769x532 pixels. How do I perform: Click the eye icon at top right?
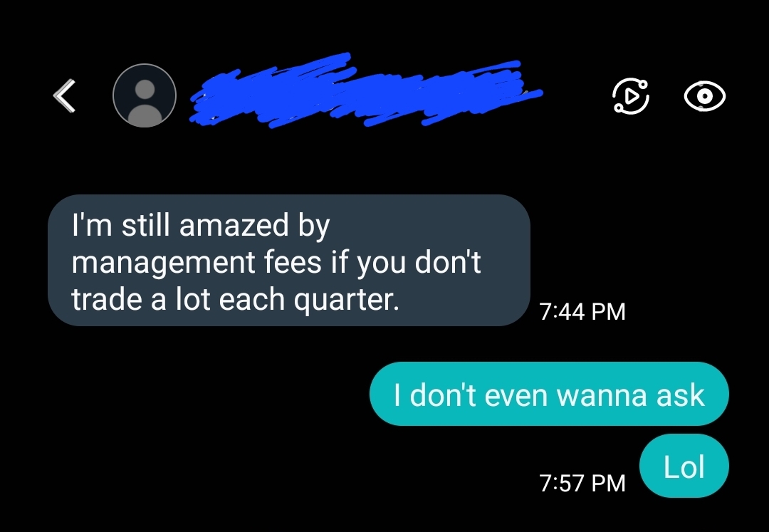click(x=705, y=96)
